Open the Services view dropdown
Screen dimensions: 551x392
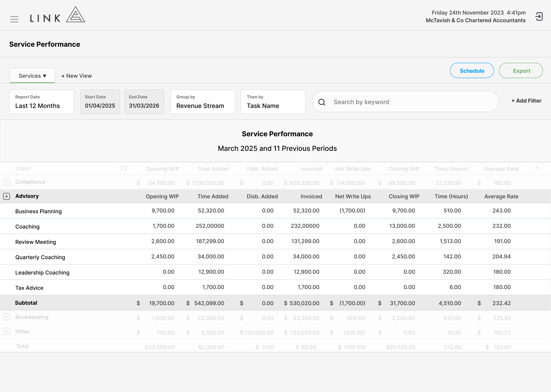tap(32, 76)
